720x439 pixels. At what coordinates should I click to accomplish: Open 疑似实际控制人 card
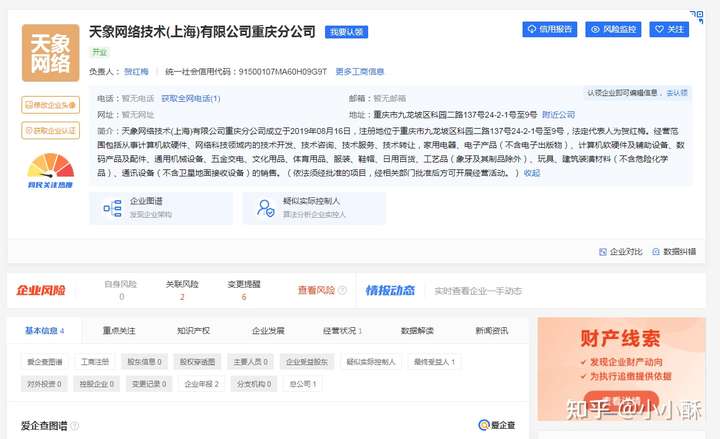tap(314, 208)
